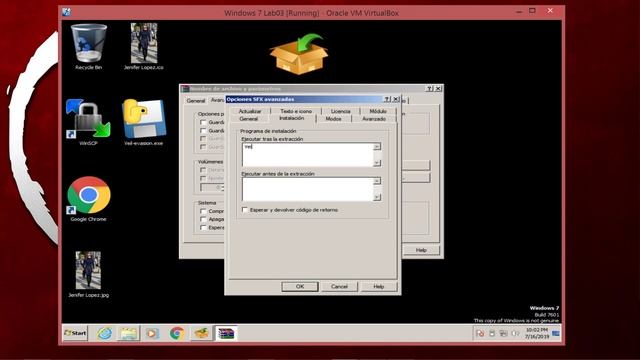
Task: Click the show desktop button by the clock
Action: click(x=556, y=333)
